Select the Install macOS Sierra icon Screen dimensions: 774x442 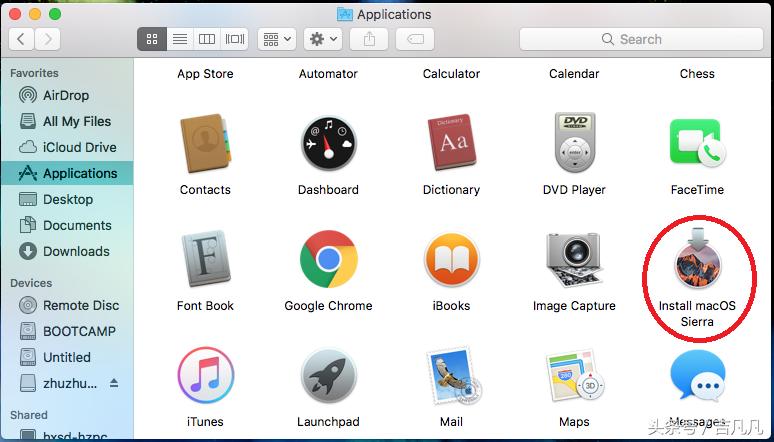pyautogui.click(x=697, y=259)
